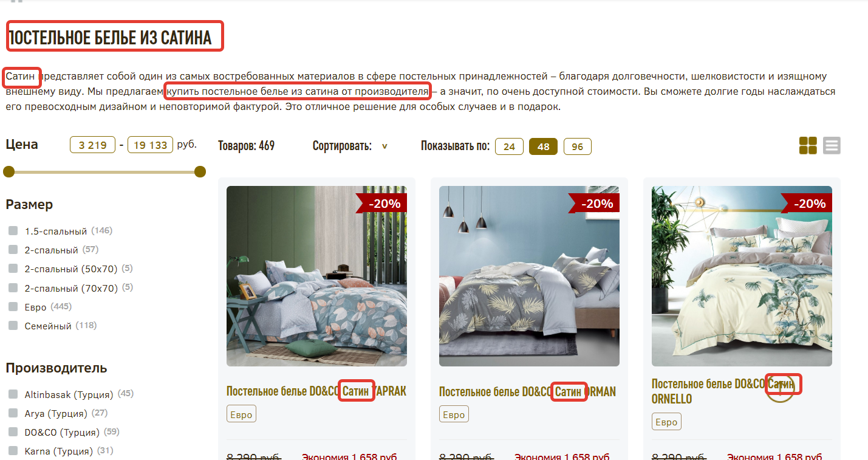This screenshot has width=868, height=460.
Task: Open Постельное белье DO&CO Сатин YAPRAK link
Action: point(316,391)
